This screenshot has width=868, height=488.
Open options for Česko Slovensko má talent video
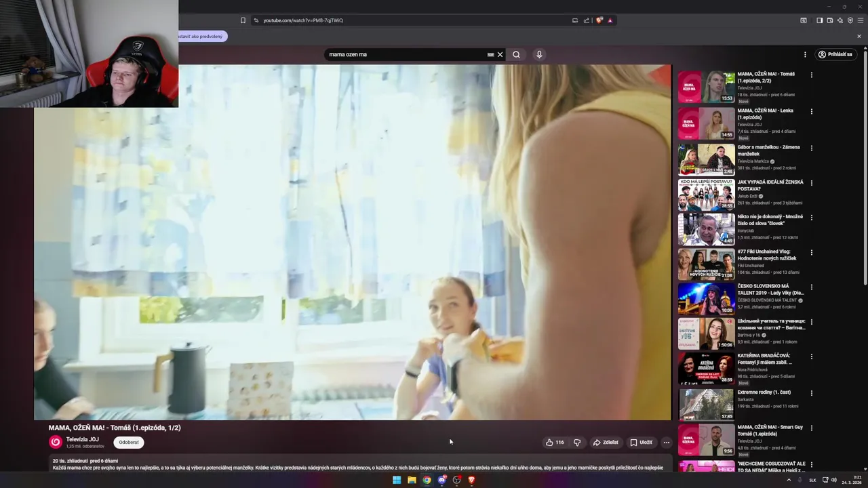[811, 287]
